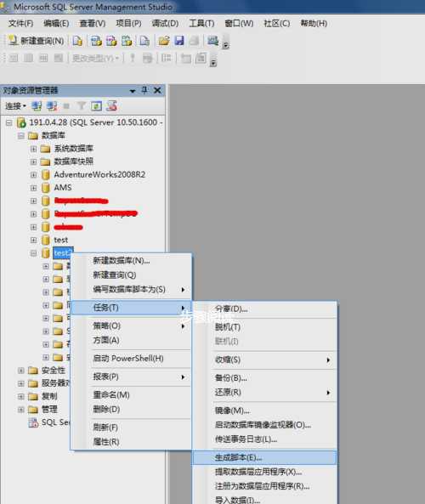The height and width of the screenshot is (504, 425).
Task: Choose Ship Transaction Logs (传送事务日志)
Action: tap(265, 439)
